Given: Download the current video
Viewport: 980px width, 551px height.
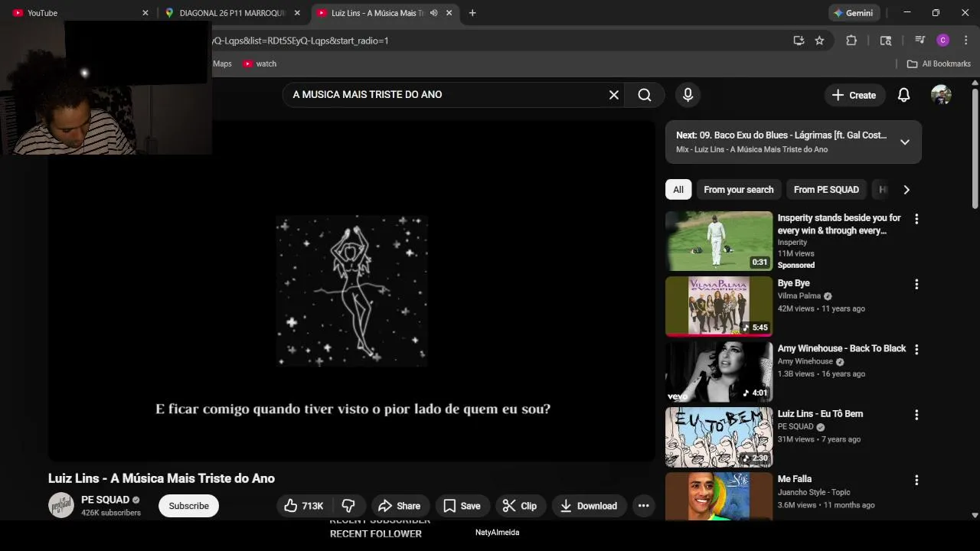Looking at the screenshot, I should tap(589, 506).
